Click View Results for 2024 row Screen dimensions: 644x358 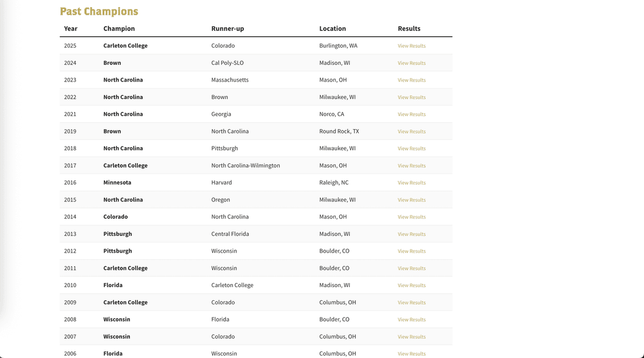pyautogui.click(x=411, y=63)
